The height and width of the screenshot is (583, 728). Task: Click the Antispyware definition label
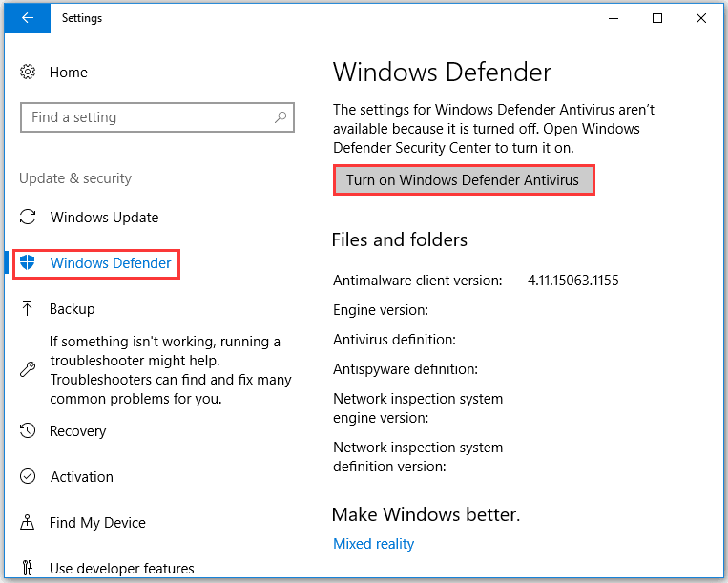[406, 369]
